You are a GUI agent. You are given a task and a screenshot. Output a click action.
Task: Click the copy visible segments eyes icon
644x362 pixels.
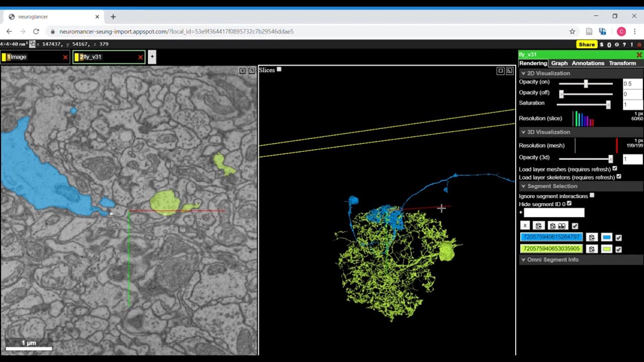pyautogui.click(x=558, y=226)
